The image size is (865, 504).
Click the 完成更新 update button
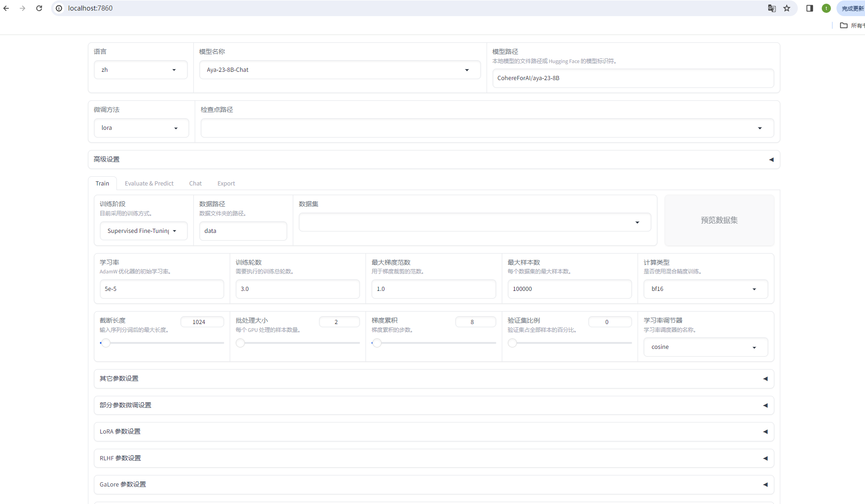(851, 8)
